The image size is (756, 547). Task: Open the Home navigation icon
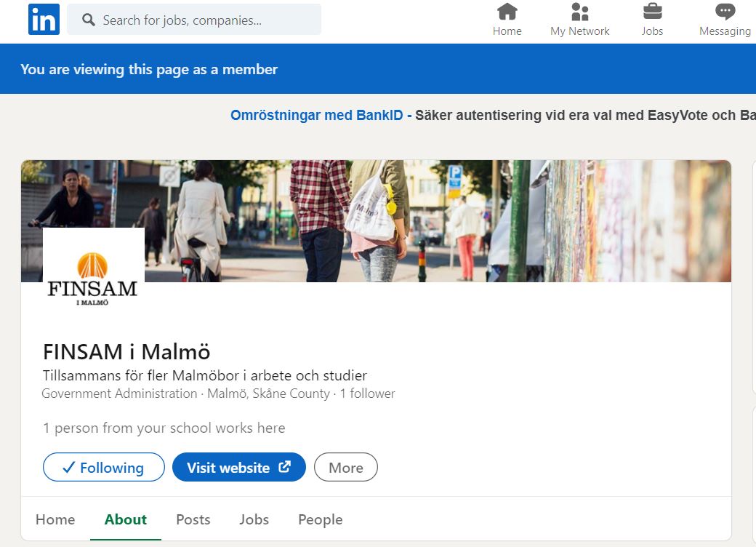pos(507,12)
